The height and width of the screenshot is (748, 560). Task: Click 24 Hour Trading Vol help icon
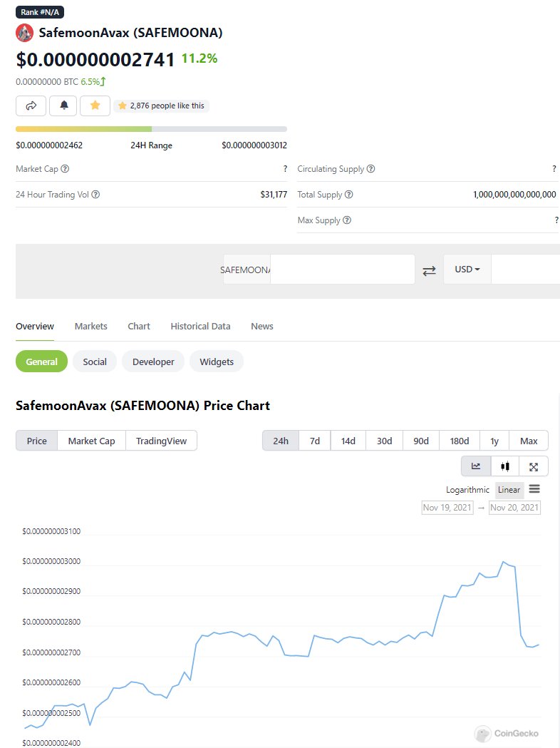tap(95, 195)
